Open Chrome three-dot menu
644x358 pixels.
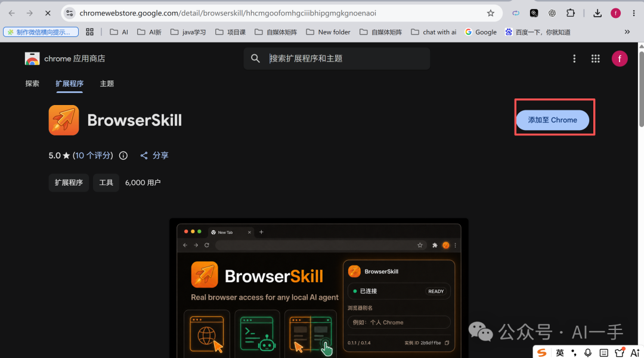(x=634, y=13)
